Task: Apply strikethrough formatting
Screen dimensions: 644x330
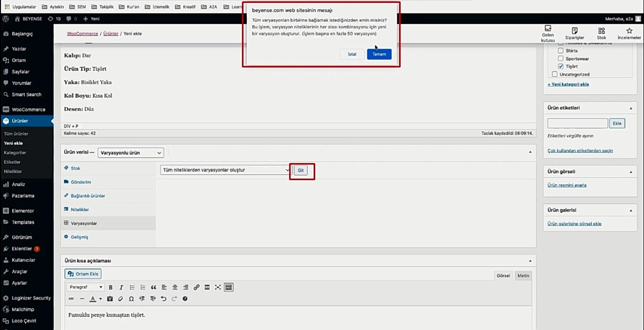Action: [71, 298]
